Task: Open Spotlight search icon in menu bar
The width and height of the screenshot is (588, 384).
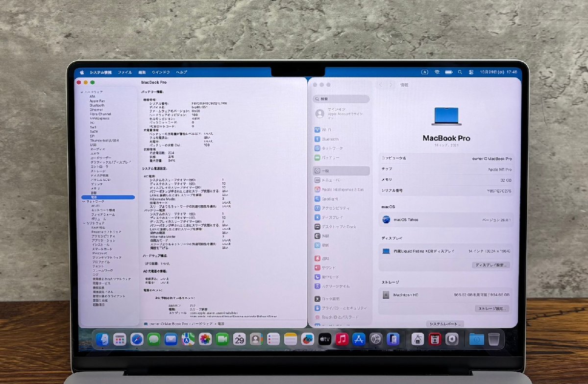Action: [460, 72]
